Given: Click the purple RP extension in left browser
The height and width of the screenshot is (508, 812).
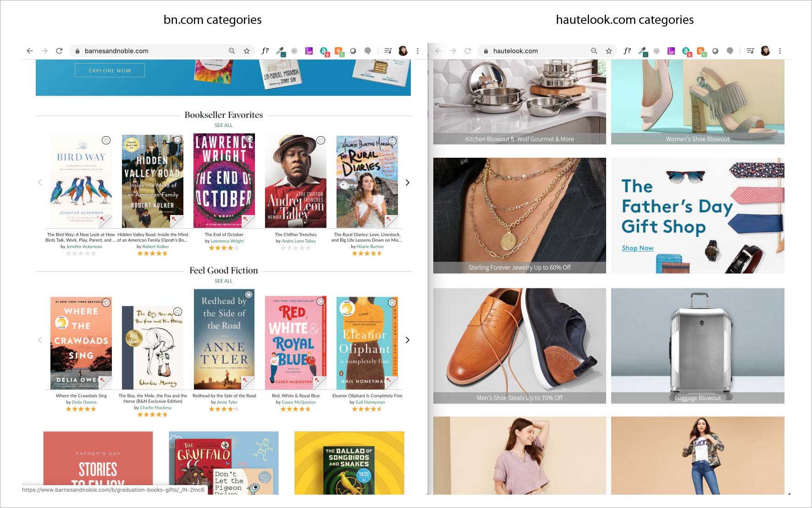Looking at the screenshot, I should [309, 51].
